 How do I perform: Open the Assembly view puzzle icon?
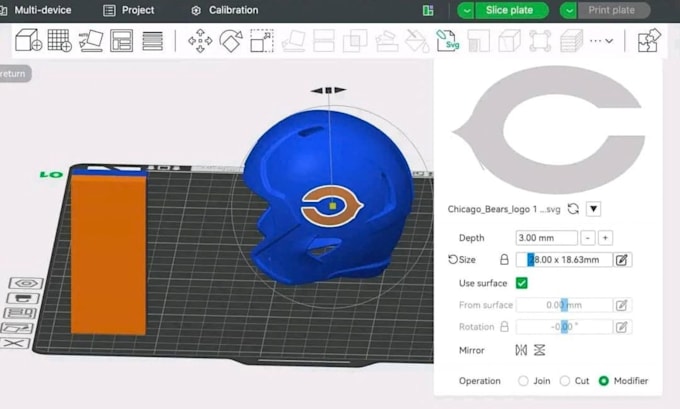649,40
